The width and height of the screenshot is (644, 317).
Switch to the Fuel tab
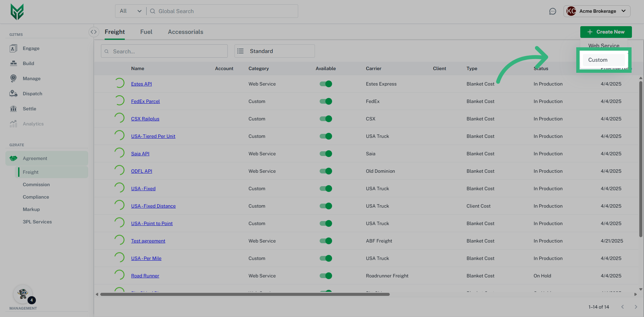click(146, 32)
